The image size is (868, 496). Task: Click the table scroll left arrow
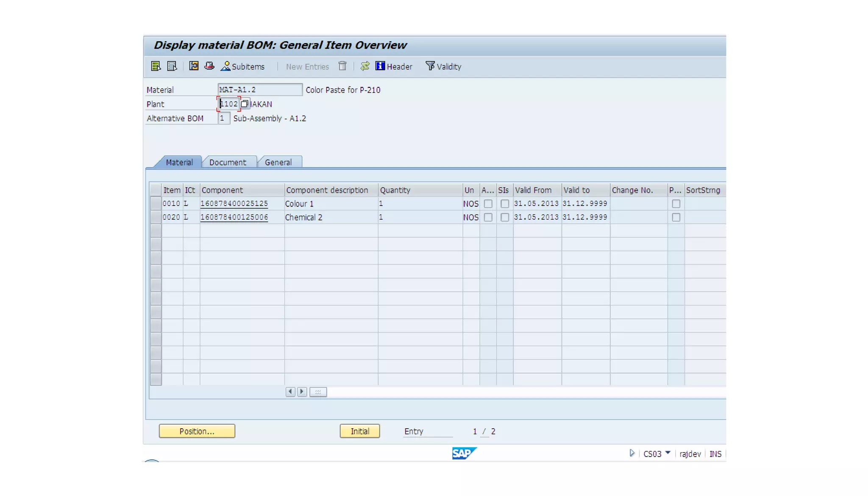(290, 392)
